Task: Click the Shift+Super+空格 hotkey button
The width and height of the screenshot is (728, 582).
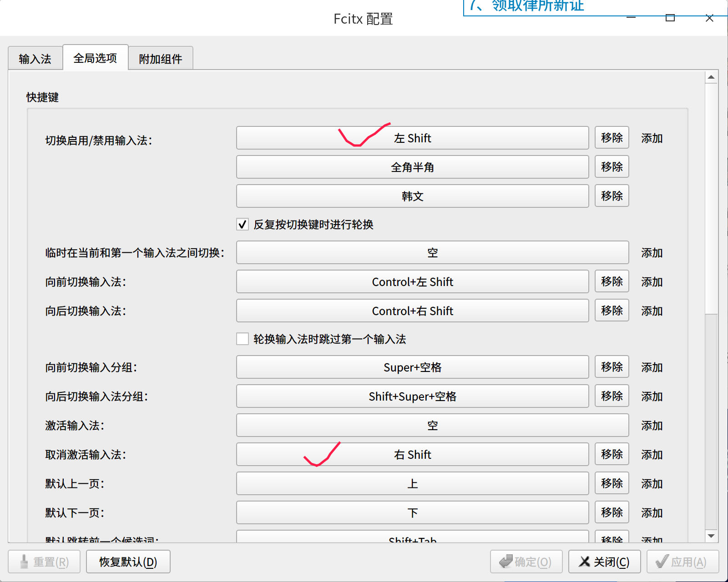Action: [x=413, y=396]
